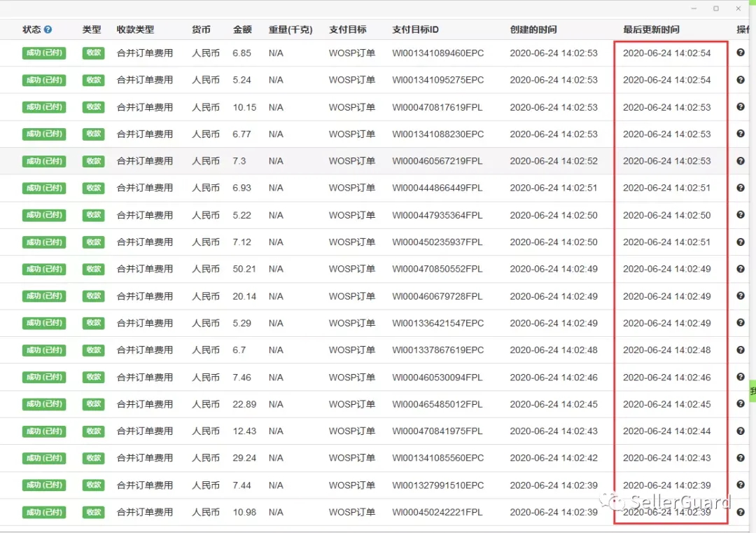
Task: Click the 金额 column header
Action: click(x=242, y=29)
